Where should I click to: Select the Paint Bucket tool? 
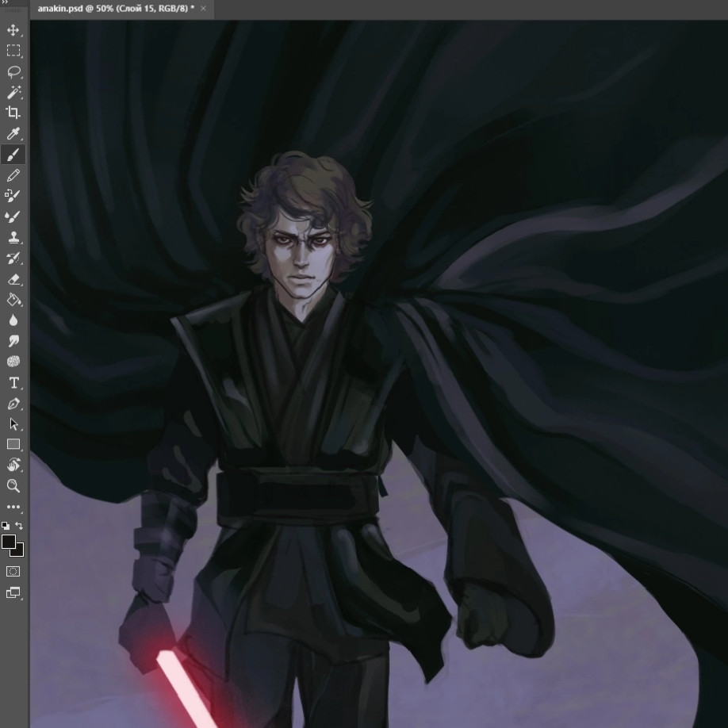[x=13, y=300]
